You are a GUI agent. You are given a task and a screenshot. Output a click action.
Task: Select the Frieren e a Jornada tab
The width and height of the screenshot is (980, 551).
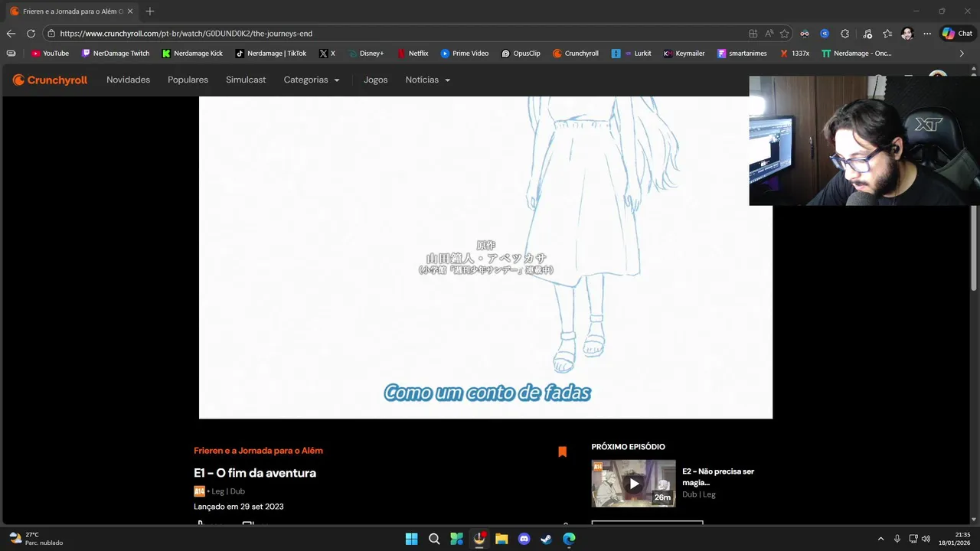(72, 11)
